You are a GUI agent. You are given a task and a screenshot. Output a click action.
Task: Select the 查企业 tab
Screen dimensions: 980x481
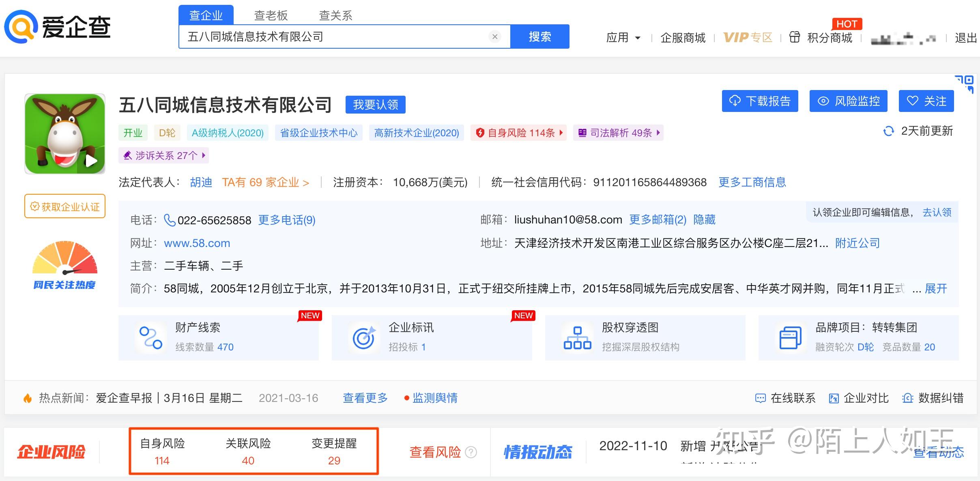coord(206,15)
